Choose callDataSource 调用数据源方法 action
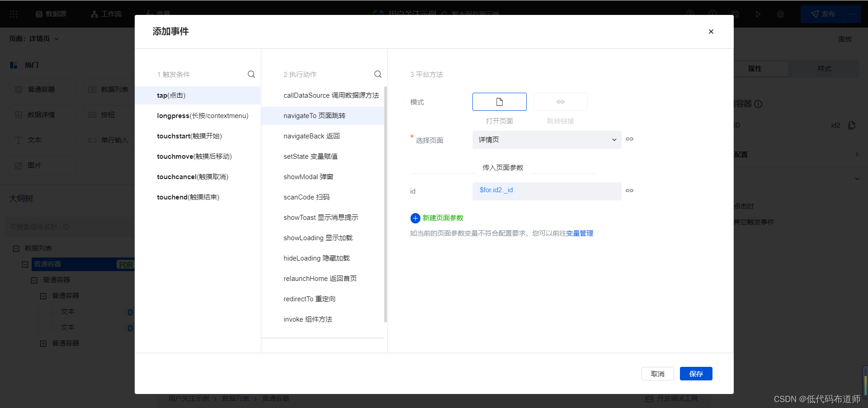 pos(323,95)
